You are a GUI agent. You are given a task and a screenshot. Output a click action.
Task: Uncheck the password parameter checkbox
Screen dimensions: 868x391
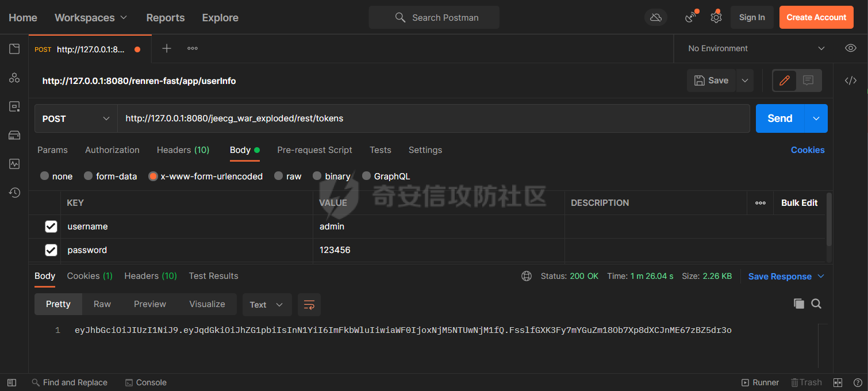51,250
